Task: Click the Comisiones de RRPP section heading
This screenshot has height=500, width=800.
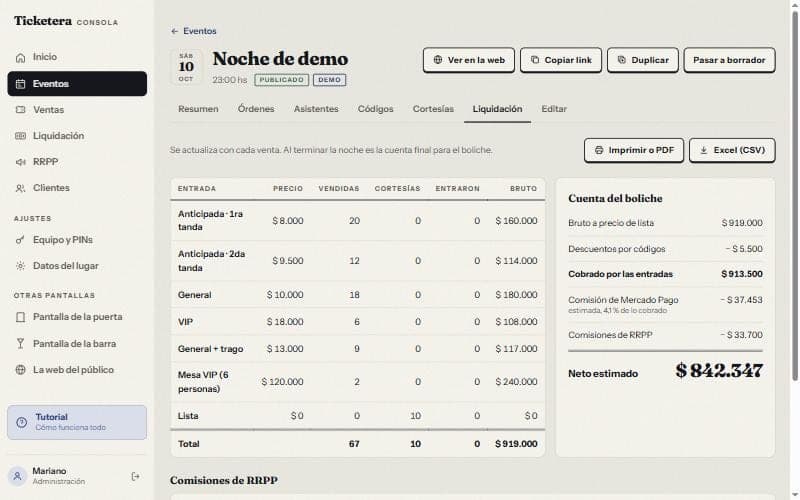Action: pyautogui.click(x=223, y=481)
